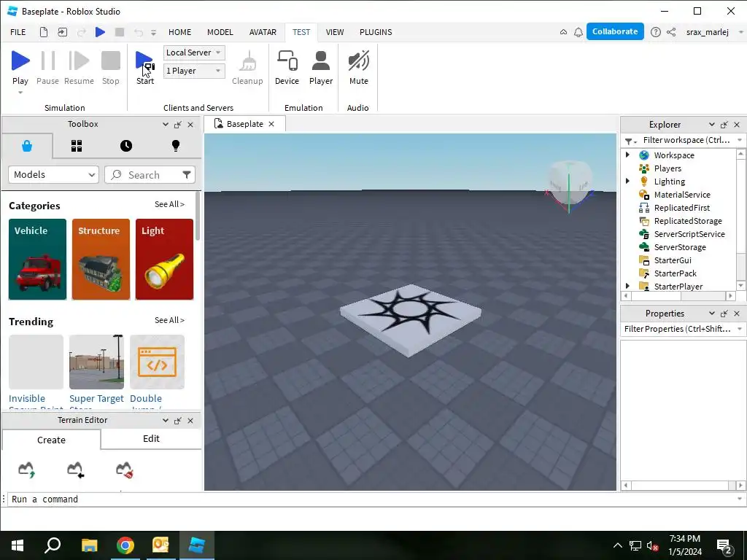Click the quick access Stop icon
The image size is (747, 560).
click(120, 32)
